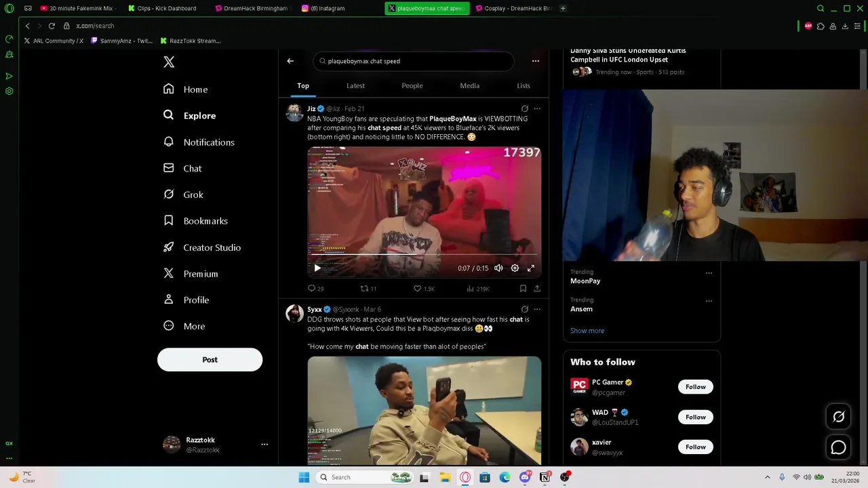This screenshot has width=868, height=488.
Task: Open the DDG video thumbnail in Syxx's post
Action: click(x=425, y=411)
